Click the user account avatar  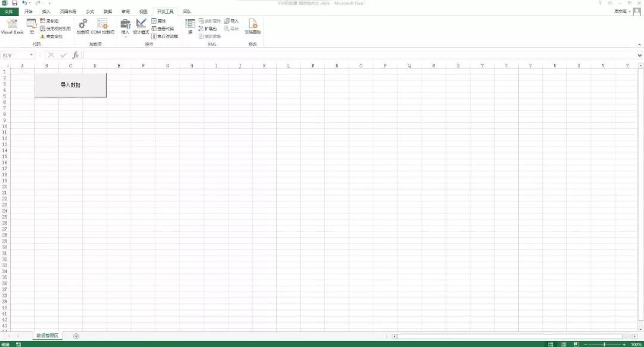637,11
